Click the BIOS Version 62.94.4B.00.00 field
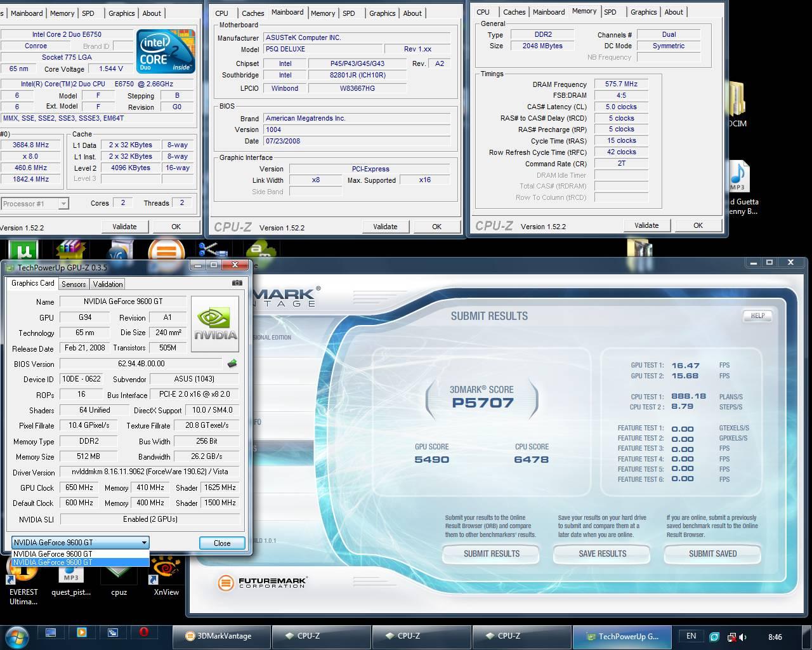812x650 pixels. [141, 364]
